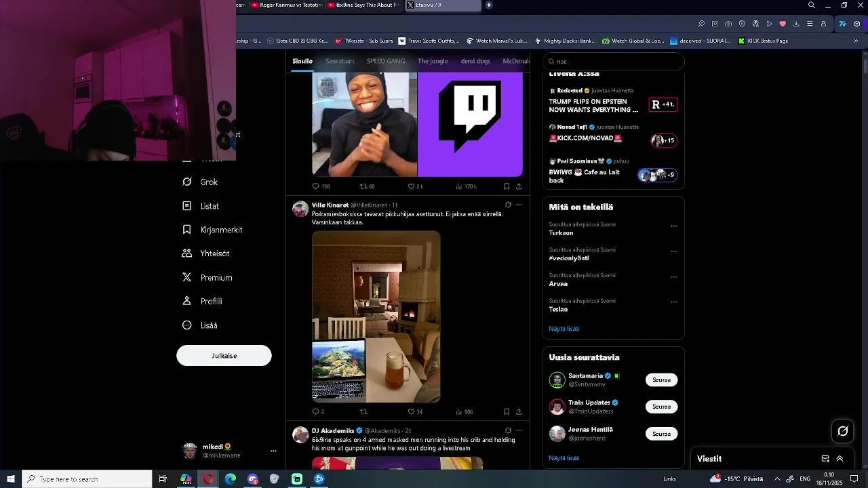Switch to the Sinulle tab
The image size is (868, 488).
point(302,61)
